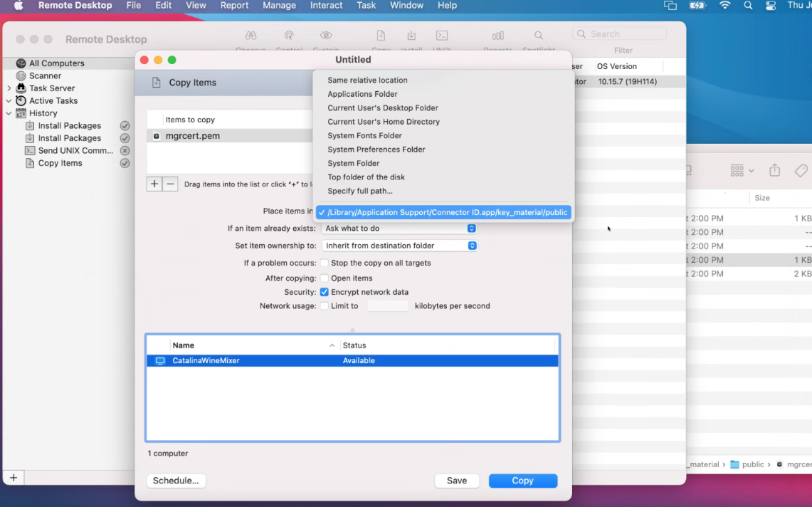Image resolution: width=812 pixels, height=507 pixels.
Task: Click the Copy button
Action: tap(522, 481)
